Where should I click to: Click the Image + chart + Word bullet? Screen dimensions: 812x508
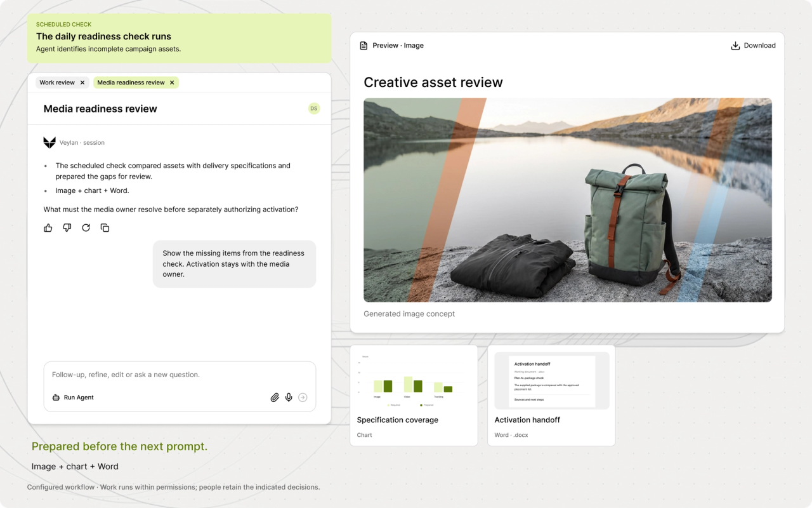92,190
